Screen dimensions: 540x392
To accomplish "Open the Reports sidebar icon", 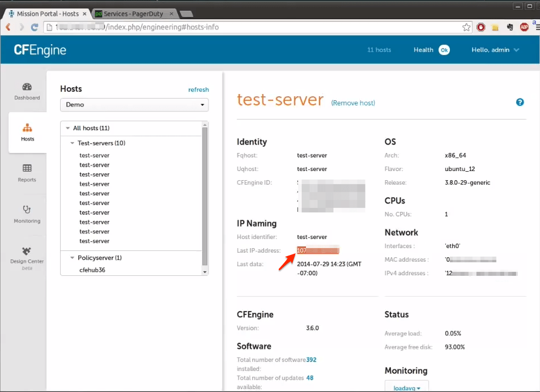I will [27, 169].
